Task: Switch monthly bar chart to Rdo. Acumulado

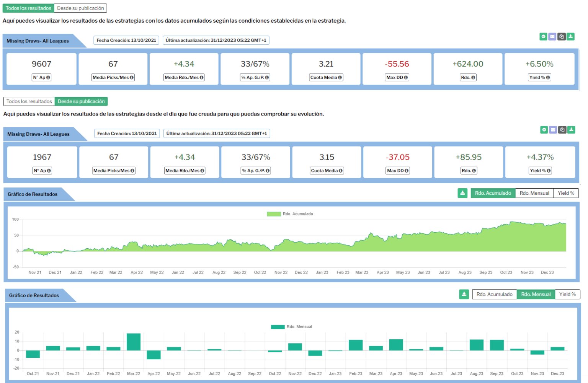Action: pos(494,294)
